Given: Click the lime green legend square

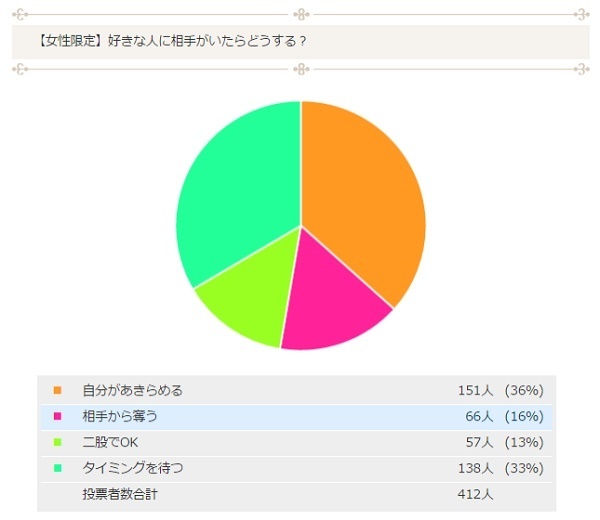Looking at the screenshot, I should click(x=57, y=442).
